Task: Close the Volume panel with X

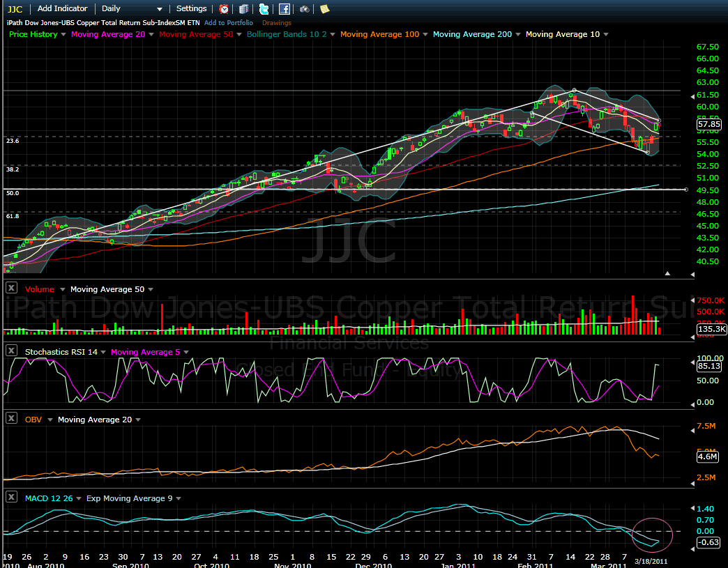Action: tap(11, 289)
